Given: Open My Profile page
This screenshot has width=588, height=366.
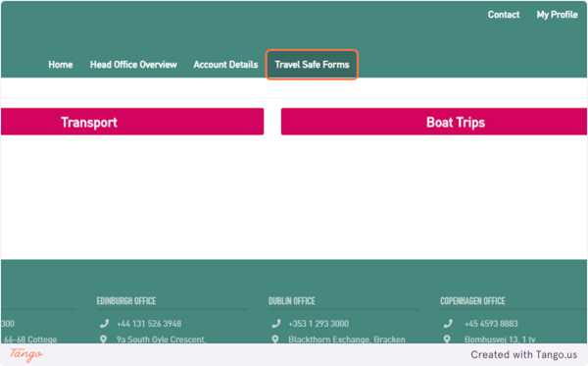Looking at the screenshot, I should (557, 15).
